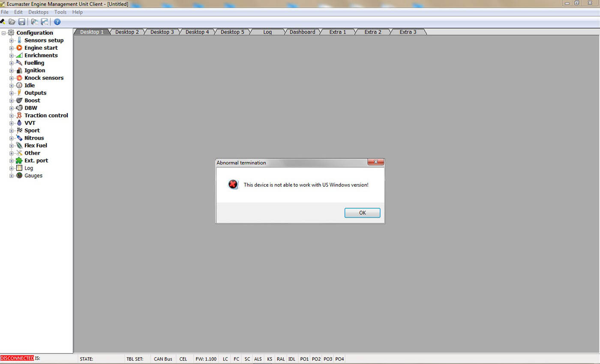600x364 pixels.
Task: Expand the Sensors setup tree node
Action: (x=12, y=40)
